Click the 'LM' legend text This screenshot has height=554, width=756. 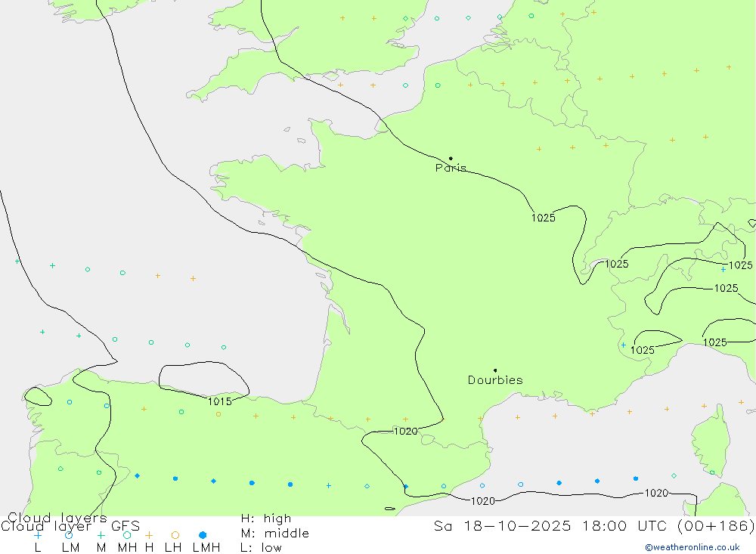pyautogui.click(x=71, y=548)
